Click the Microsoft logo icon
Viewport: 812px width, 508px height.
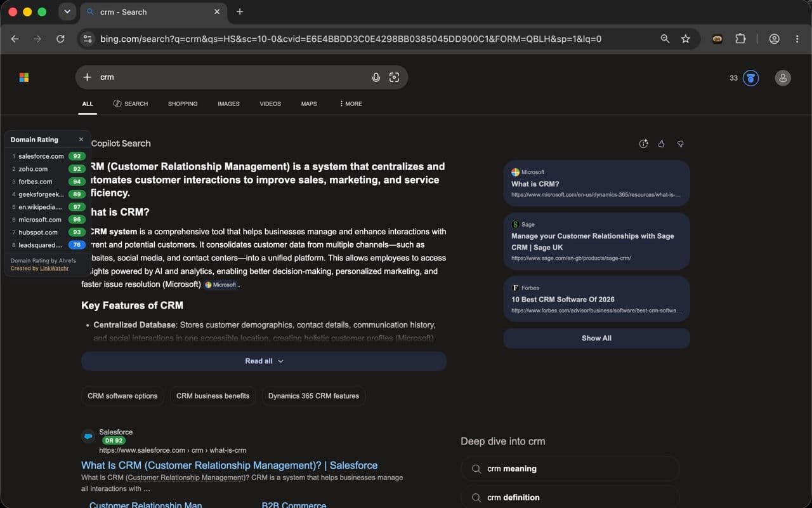pyautogui.click(x=24, y=77)
